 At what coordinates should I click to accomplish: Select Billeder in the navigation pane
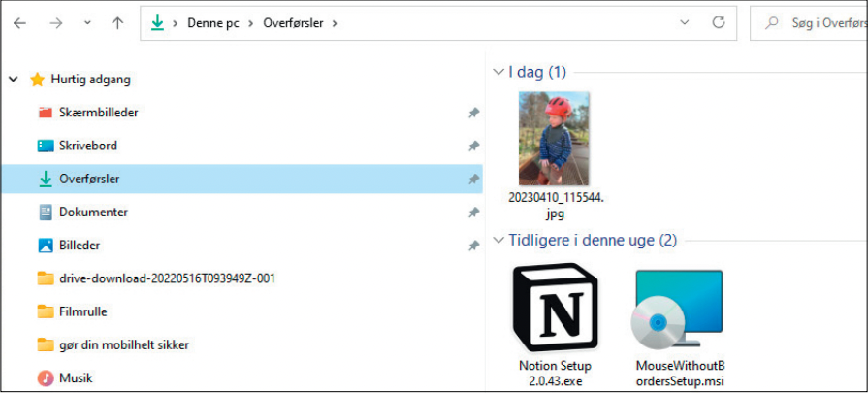(79, 246)
